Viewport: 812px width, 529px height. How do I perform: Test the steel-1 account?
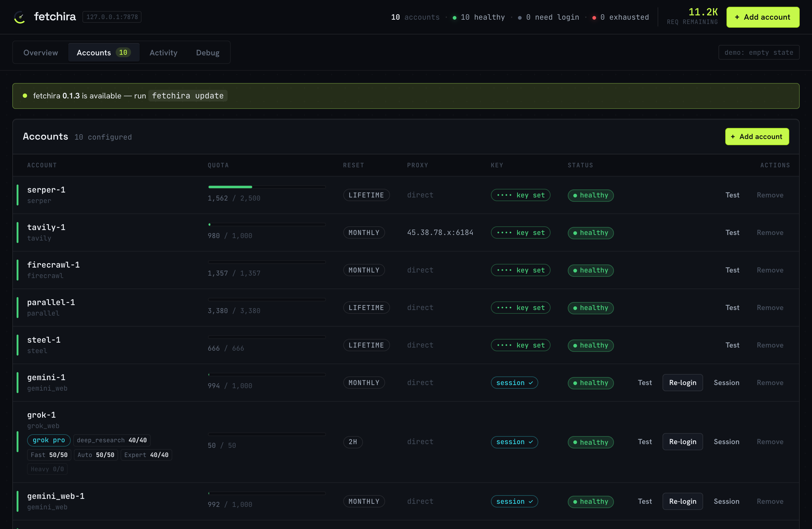pyautogui.click(x=732, y=345)
